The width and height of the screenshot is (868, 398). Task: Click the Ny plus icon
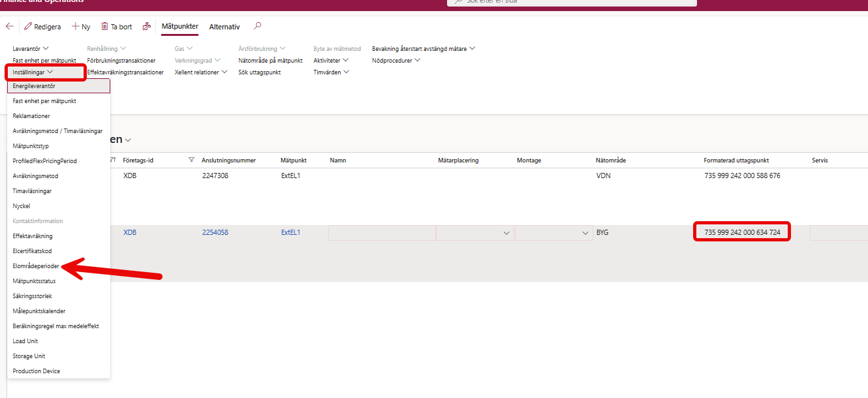point(76,27)
